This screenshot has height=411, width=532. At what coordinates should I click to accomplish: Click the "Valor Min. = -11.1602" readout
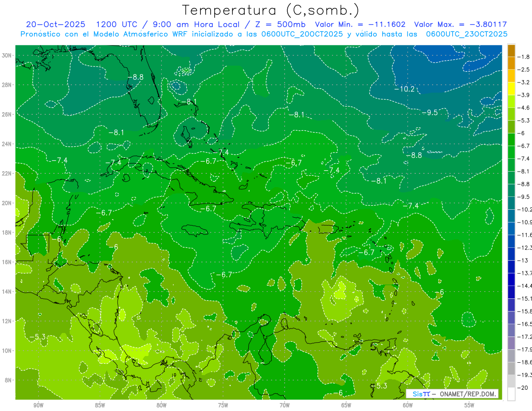coord(361,24)
